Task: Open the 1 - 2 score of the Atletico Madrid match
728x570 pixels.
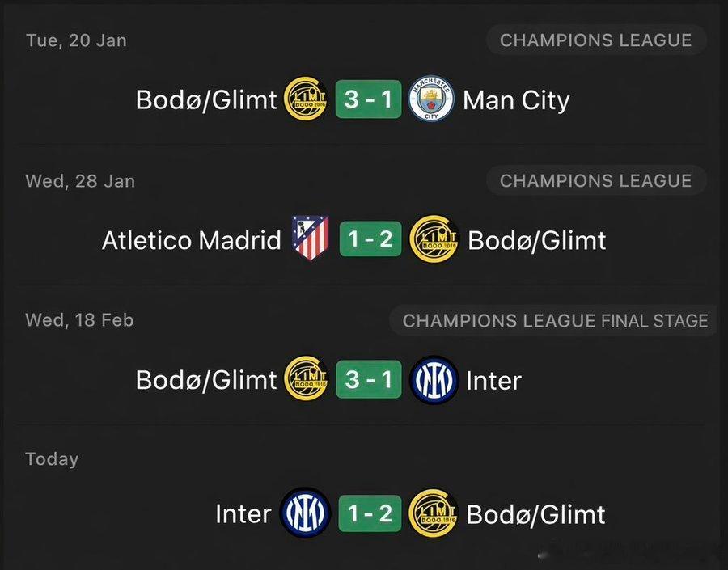Action: 370,239
